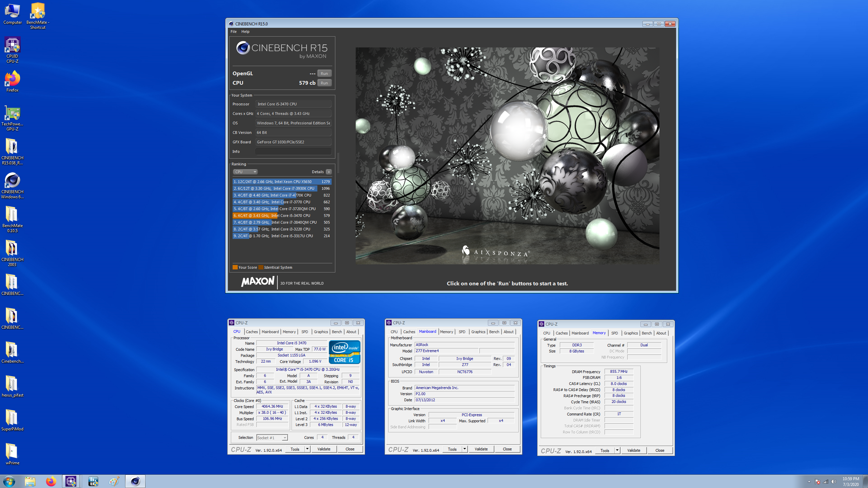Select the wPrime folder icon
Screen dimensions: 868x488
tap(13, 454)
